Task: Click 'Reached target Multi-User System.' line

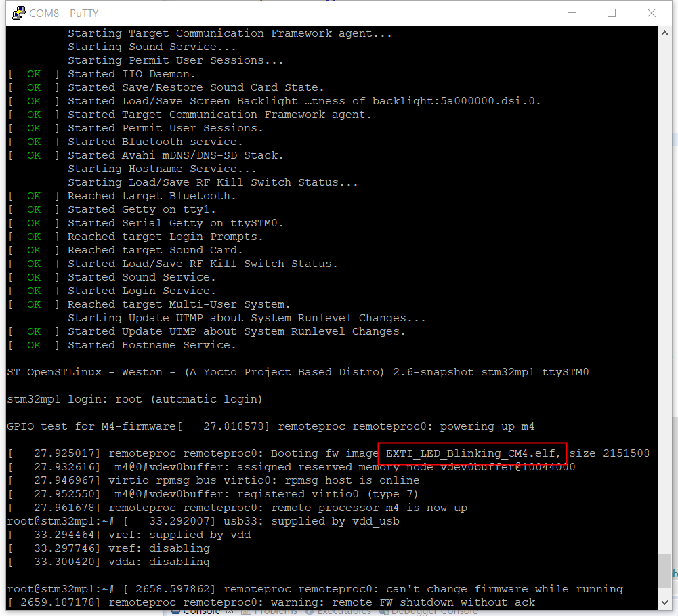Action: coord(149,304)
